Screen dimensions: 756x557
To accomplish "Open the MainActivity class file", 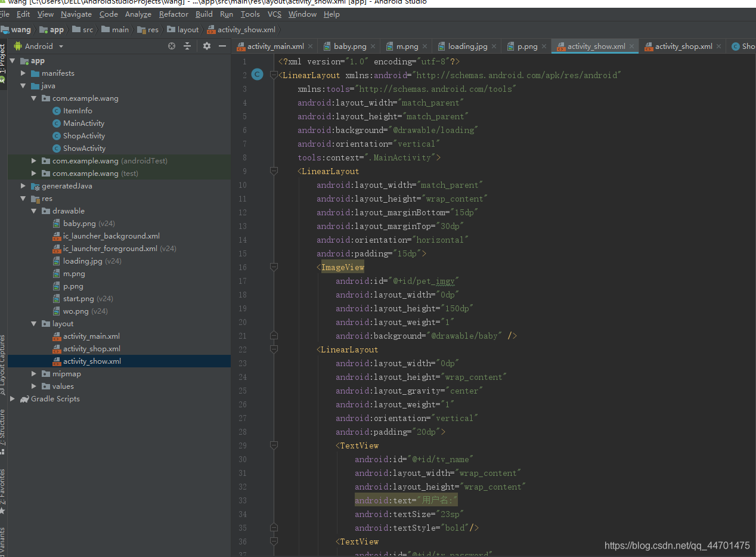I will pos(83,123).
